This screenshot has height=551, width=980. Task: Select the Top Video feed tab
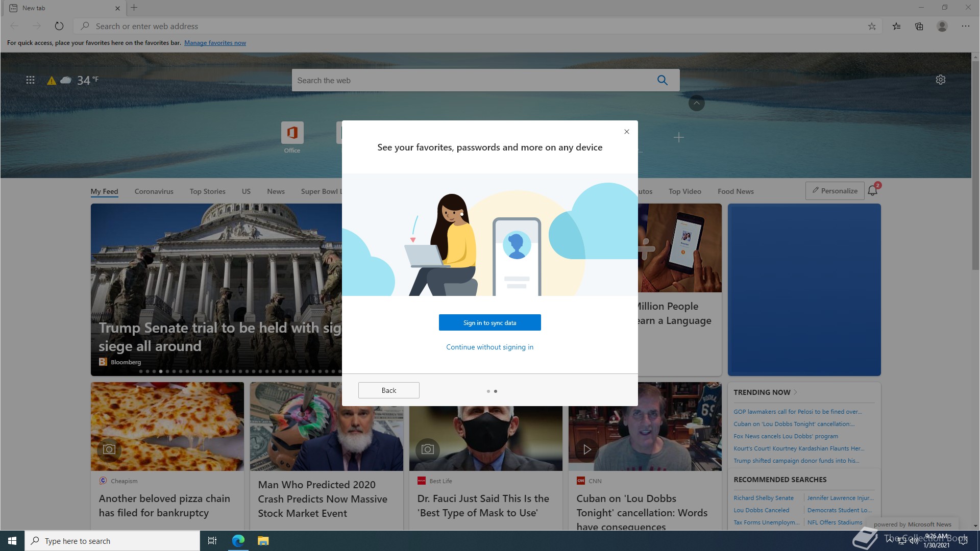tap(685, 191)
